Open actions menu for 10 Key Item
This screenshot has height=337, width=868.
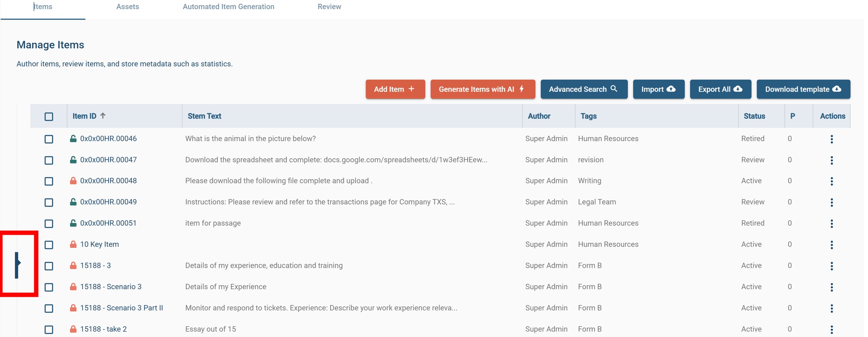831,245
